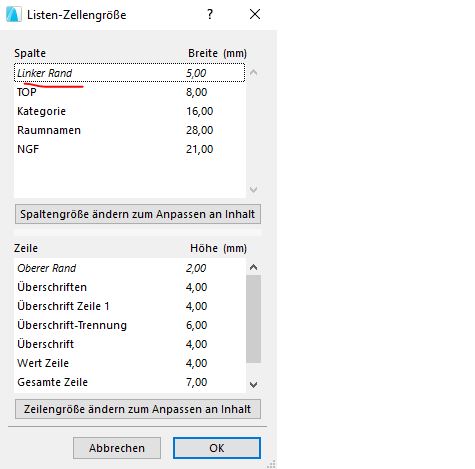Click the Abbrechen button
This screenshot has height=469, width=475.
pos(117,448)
